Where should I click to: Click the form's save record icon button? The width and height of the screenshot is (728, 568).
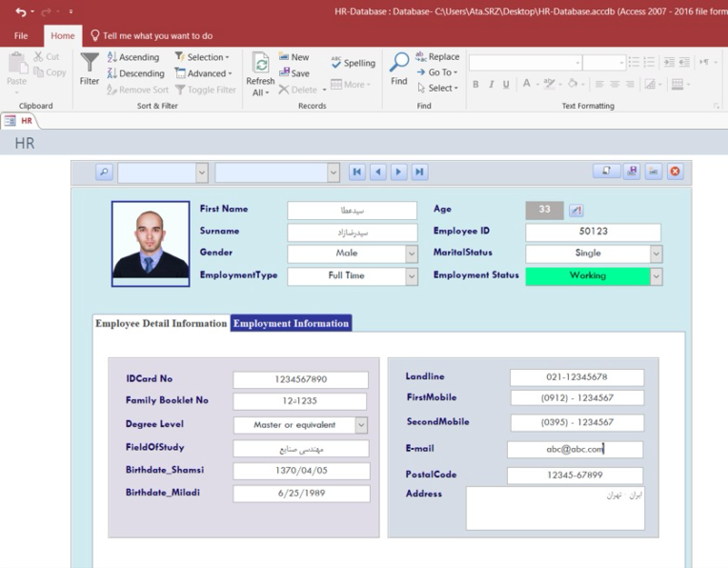click(x=632, y=172)
